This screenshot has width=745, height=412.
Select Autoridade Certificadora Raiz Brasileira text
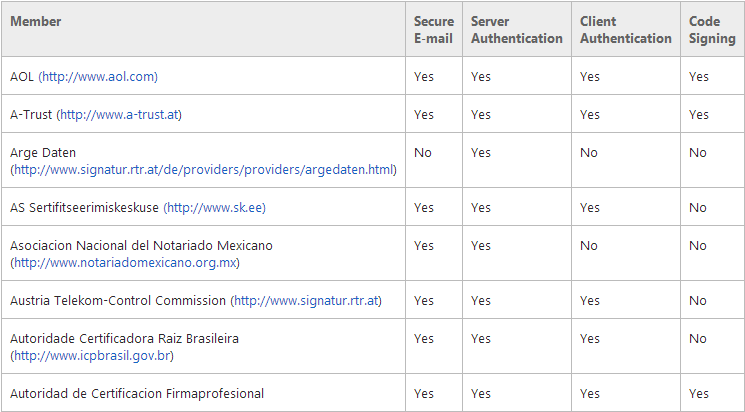coord(124,339)
